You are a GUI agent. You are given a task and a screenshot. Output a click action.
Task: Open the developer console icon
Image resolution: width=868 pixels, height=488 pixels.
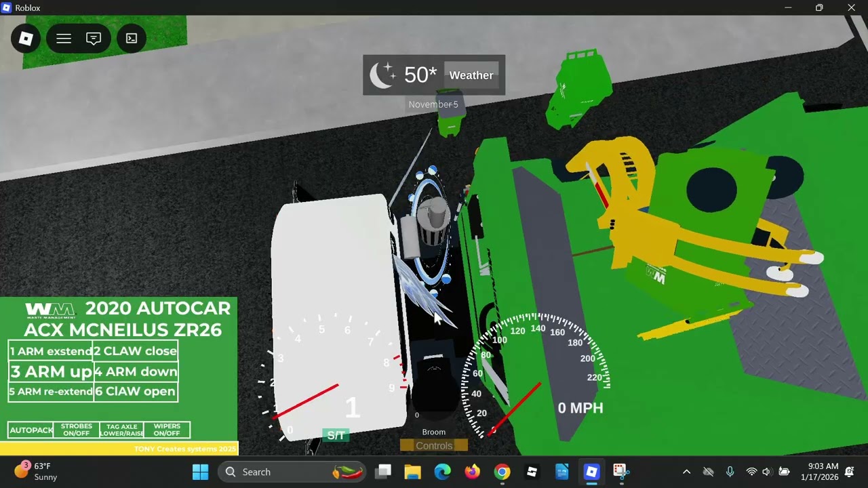tap(132, 39)
